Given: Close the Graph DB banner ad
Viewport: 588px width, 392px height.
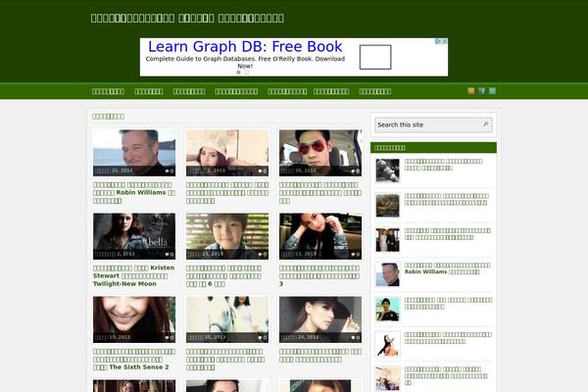Looking at the screenshot, I should [444, 41].
